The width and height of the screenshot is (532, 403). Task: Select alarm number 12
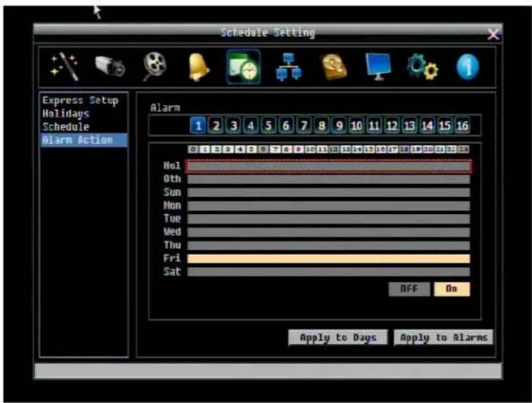[x=392, y=126]
